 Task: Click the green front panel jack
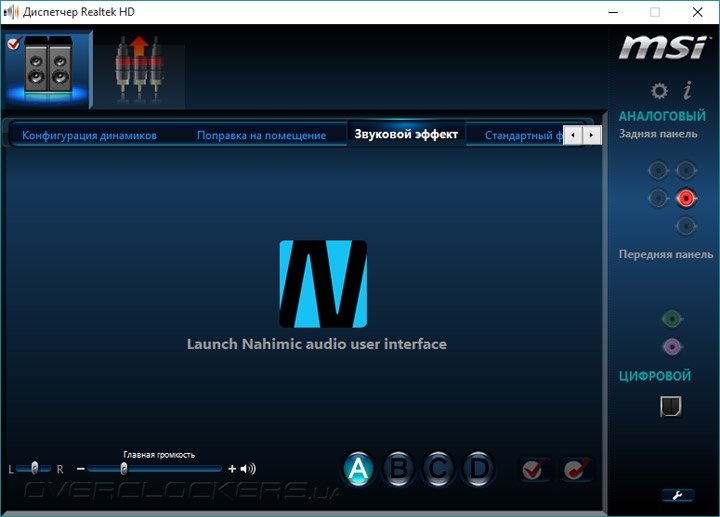672,319
